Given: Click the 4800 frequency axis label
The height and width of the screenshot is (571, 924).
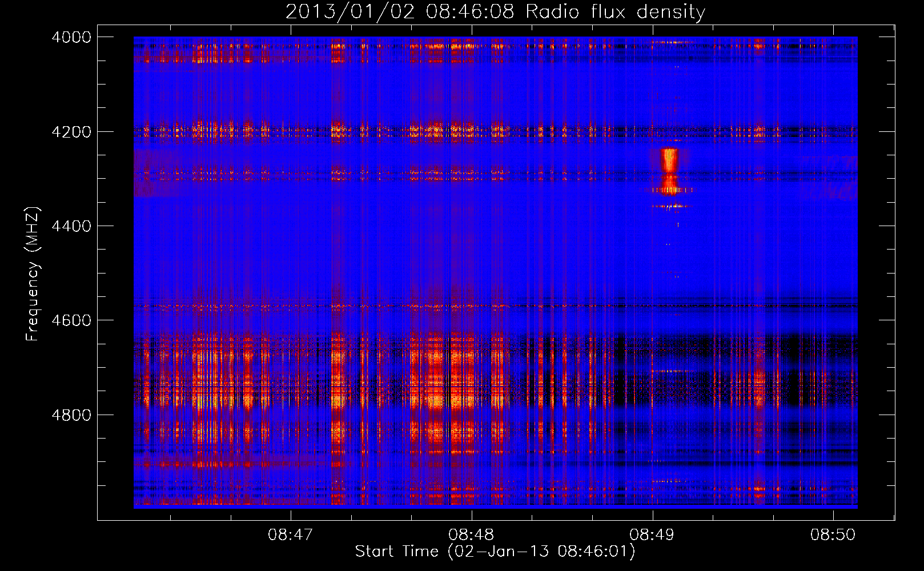Looking at the screenshot, I should (71, 415).
